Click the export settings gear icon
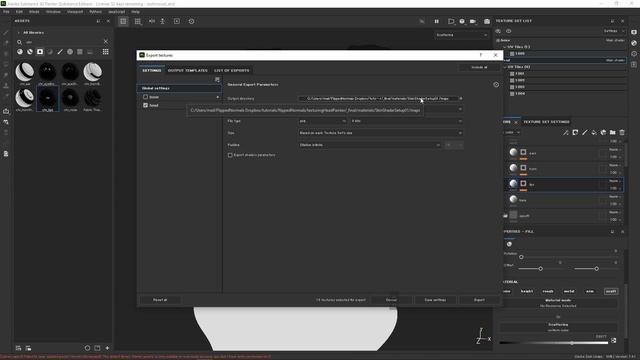This screenshot has height=360, width=640. tap(496, 85)
